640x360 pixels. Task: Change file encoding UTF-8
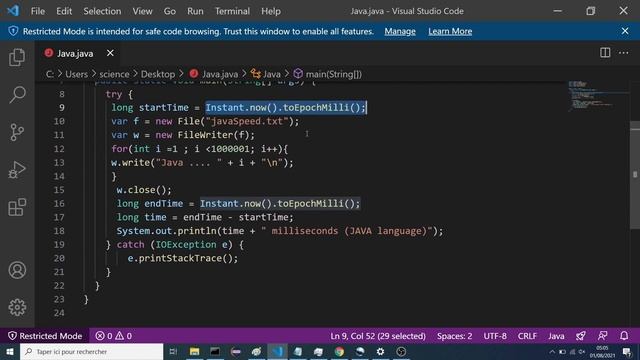pos(495,336)
